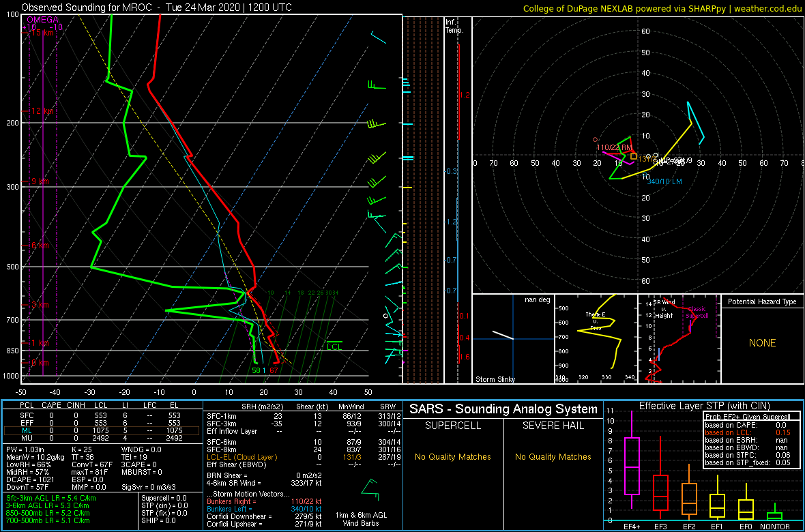Screen dimensions: 805x532
Task: Click the MBURST = 0 value
Action: pyautogui.click(x=142, y=473)
